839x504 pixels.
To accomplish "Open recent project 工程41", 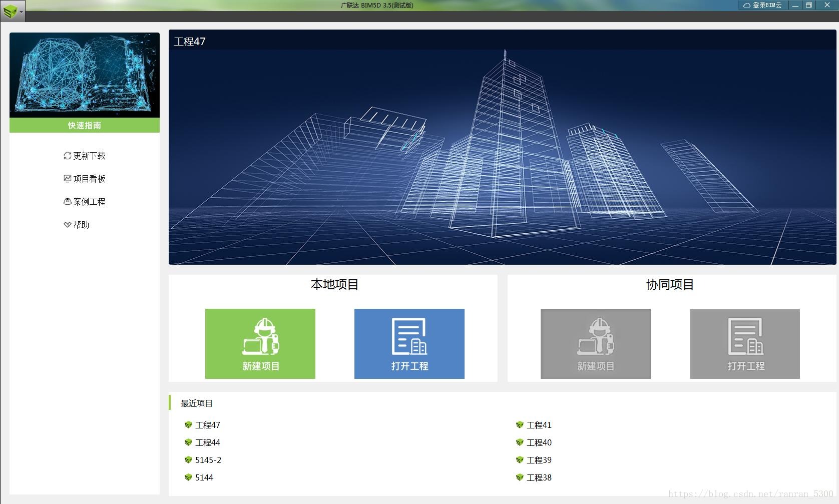I will pyautogui.click(x=539, y=425).
